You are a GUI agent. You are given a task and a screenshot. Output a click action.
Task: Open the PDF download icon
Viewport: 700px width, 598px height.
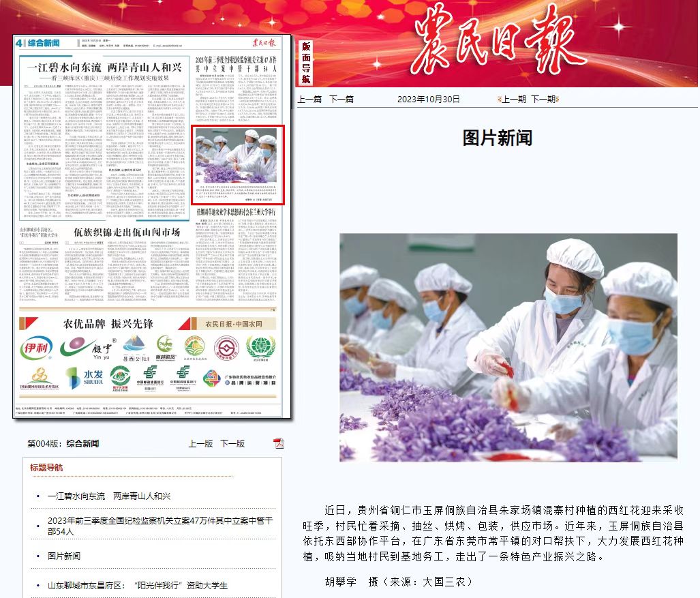coord(278,443)
